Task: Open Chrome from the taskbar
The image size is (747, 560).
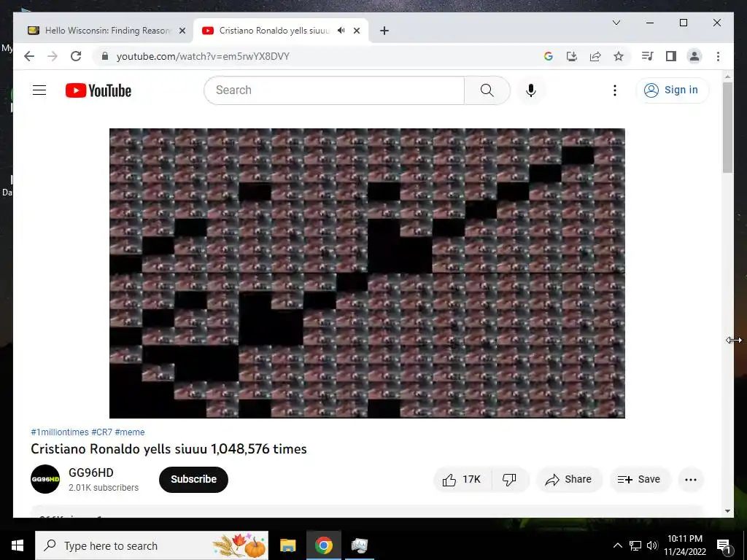Action: (323, 545)
